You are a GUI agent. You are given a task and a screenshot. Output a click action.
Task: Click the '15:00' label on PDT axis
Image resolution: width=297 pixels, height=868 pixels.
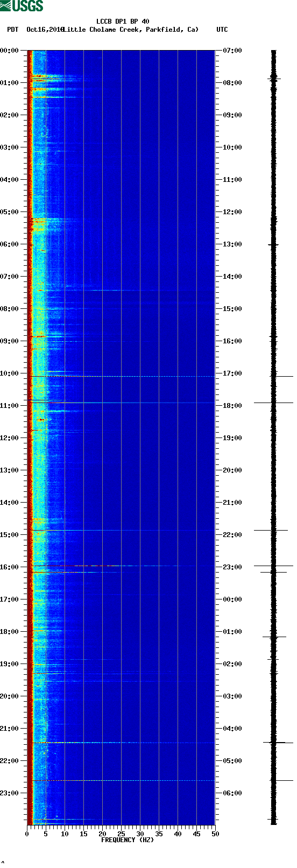[x=9, y=535]
